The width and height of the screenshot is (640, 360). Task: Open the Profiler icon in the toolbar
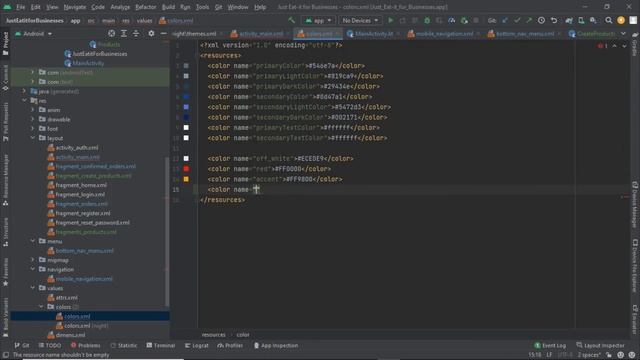pyautogui.click(x=451, y=20)
